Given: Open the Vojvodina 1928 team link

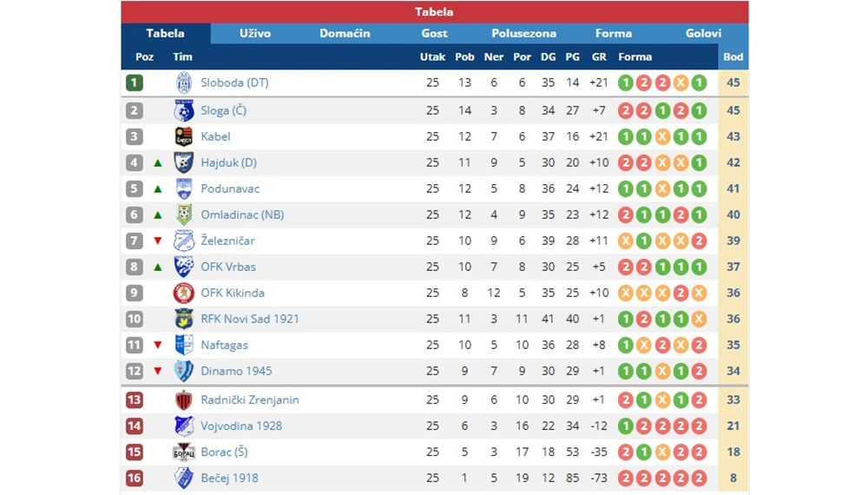Looking at the screenshot, I should tap(241, 426).
